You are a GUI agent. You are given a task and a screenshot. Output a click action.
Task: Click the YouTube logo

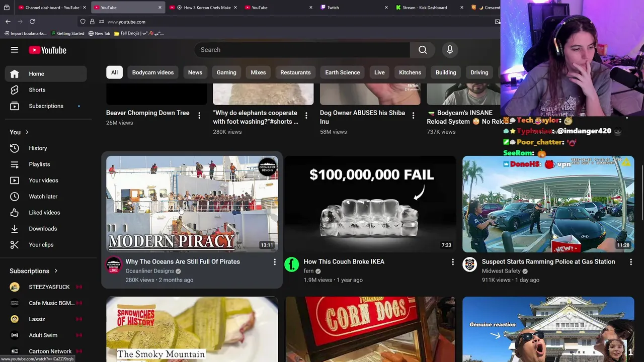[x=47, y=50]
